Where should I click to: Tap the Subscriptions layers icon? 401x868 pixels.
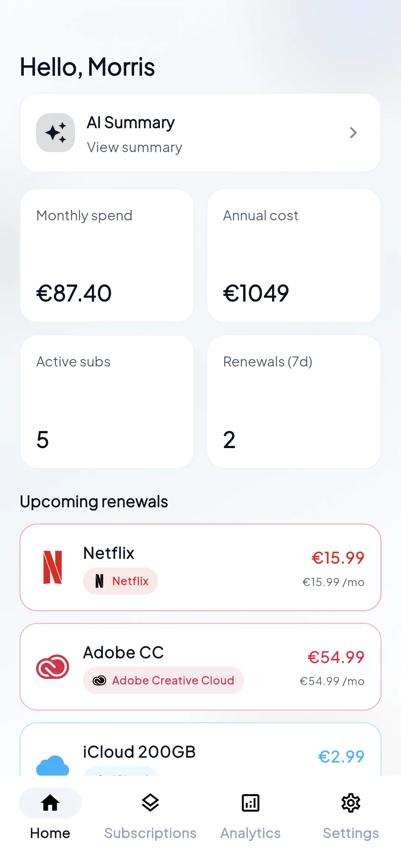(150, 803)
